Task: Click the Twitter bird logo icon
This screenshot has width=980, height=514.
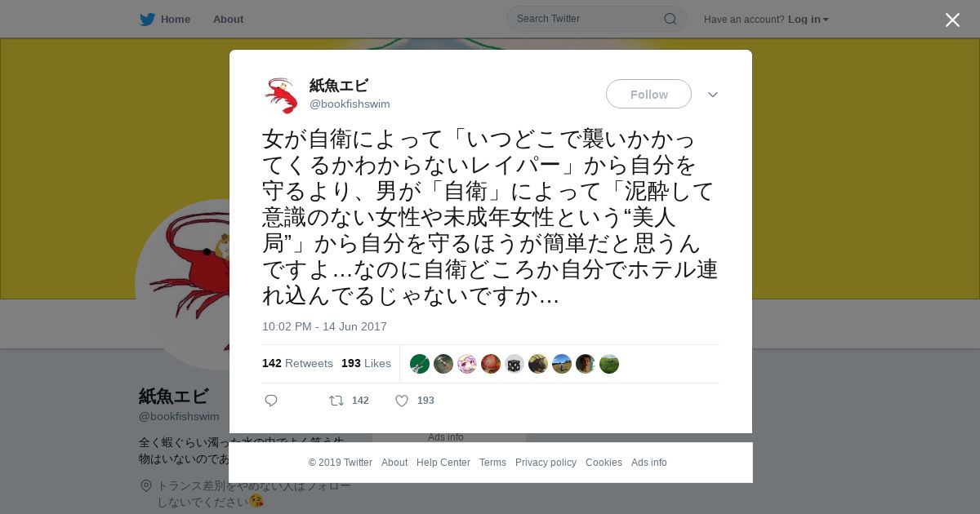Action: [147, 20]
